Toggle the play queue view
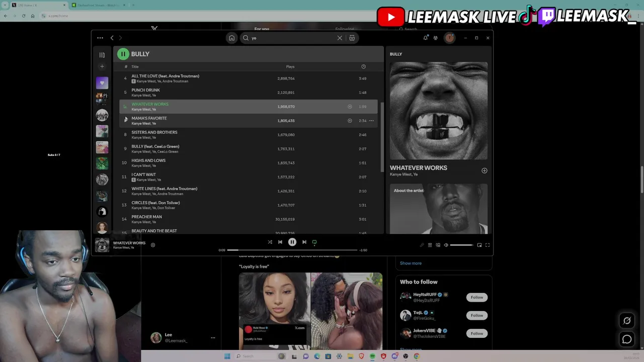644x362 pixels. click(430, 245)
